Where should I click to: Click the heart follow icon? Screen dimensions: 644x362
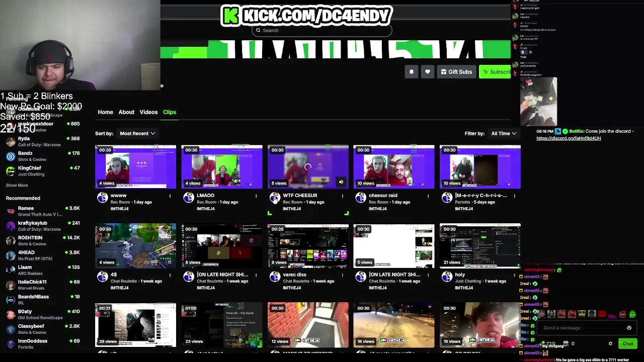coord(428,72)
